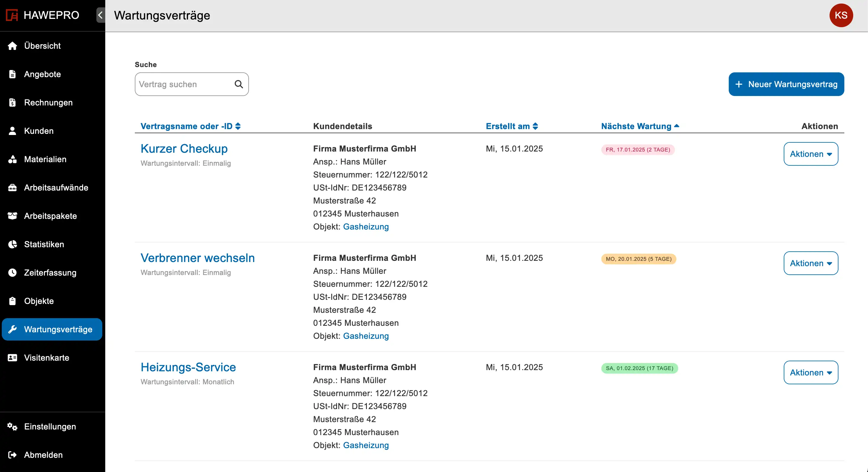868x472 pixels.
Task: Sort by Erstellt am column header
Action: [x=511, y=126]
